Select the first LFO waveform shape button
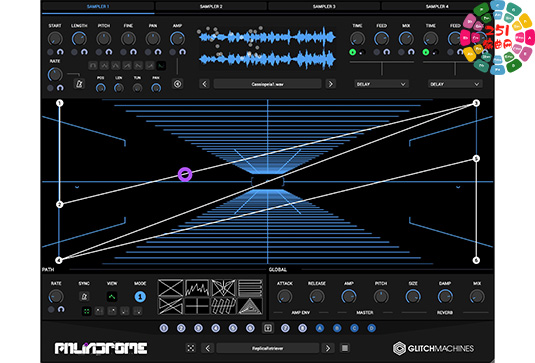Screen dimensions: 535x363 coord(93,66)
